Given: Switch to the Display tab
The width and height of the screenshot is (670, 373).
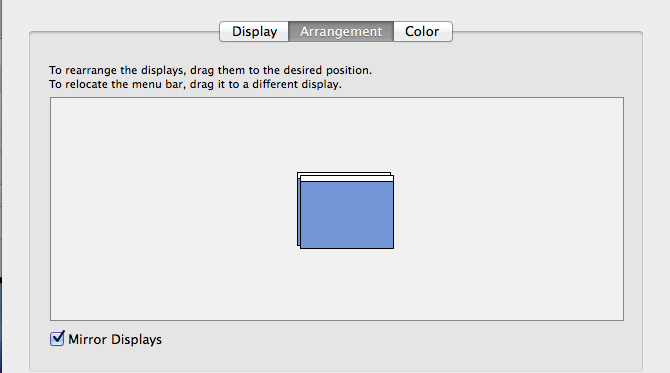Looking at the screenshot, I should (x=254, y=32).
